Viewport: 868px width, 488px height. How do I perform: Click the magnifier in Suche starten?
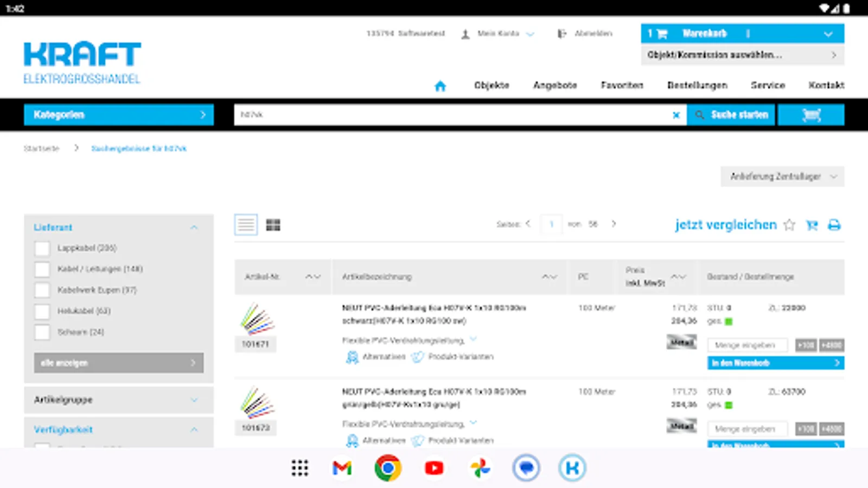pyautogui.click(x=699, y=115)
